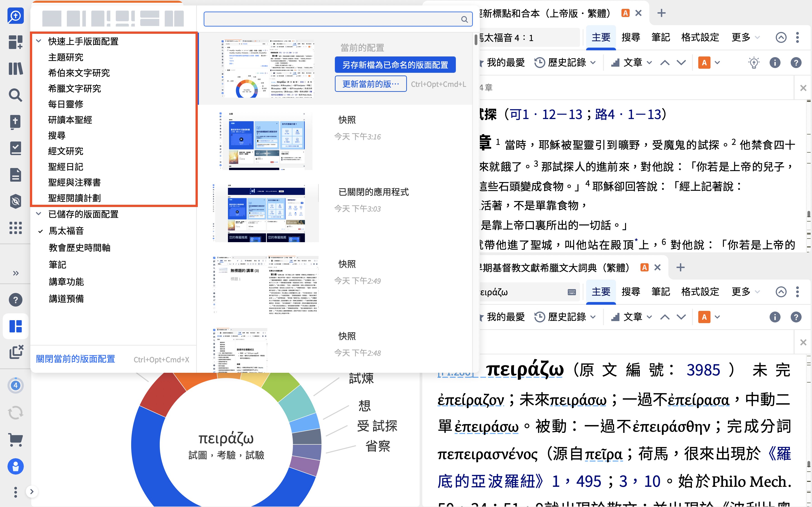Choose the two-row stacked layout preset
This screenshot has height=507, width=812.
point(149,18)
